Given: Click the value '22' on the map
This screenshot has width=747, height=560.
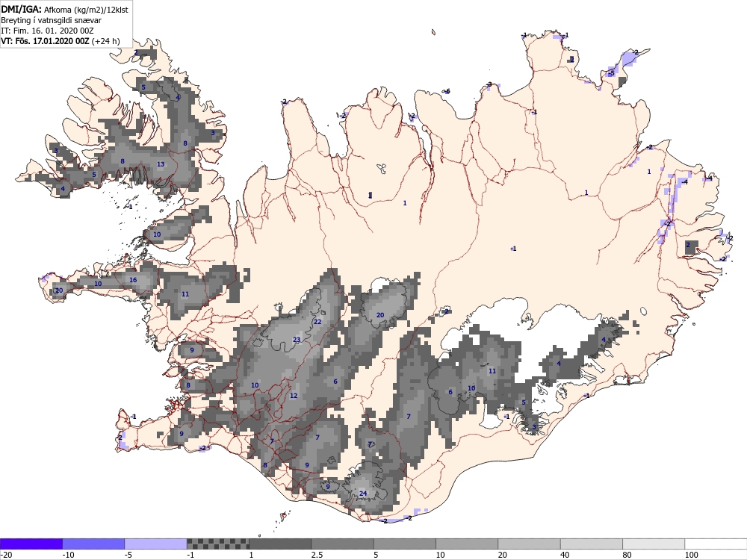Looking at the screenshot, I should click(317, 322).
